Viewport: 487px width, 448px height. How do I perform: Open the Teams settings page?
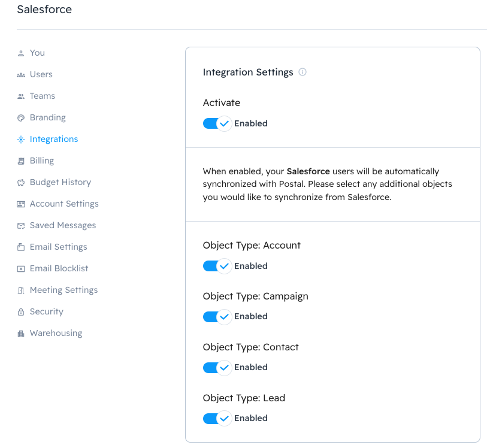click(x=42, y=96)
